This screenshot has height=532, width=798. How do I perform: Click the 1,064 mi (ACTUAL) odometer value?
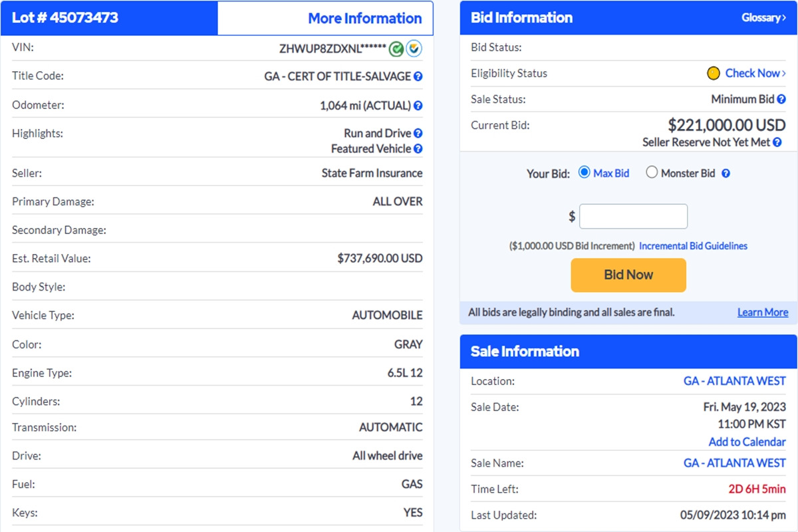(365, 105)
